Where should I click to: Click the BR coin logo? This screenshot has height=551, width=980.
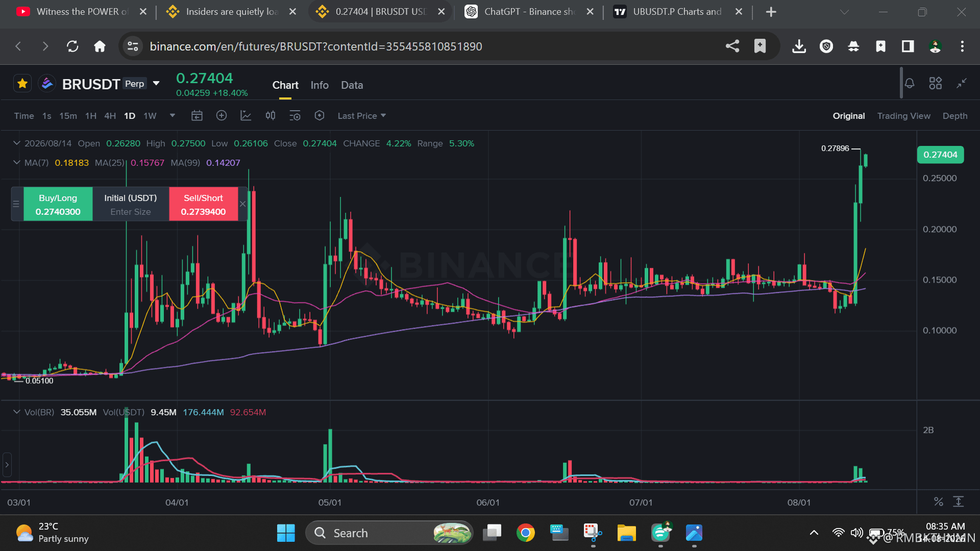[47, 83]
